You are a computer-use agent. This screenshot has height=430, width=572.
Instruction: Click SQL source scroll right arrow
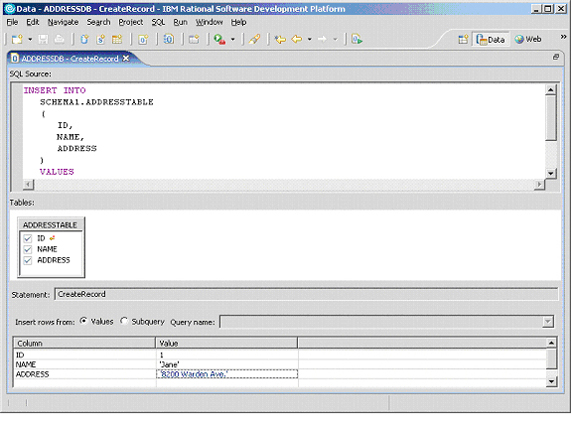[x=539, y=185]
